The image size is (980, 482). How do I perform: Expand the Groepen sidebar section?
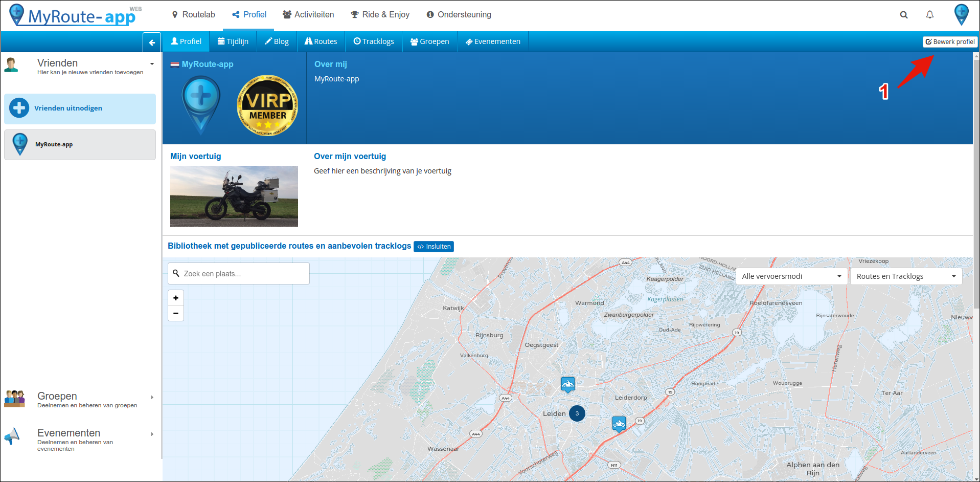[x=152, y=397]
